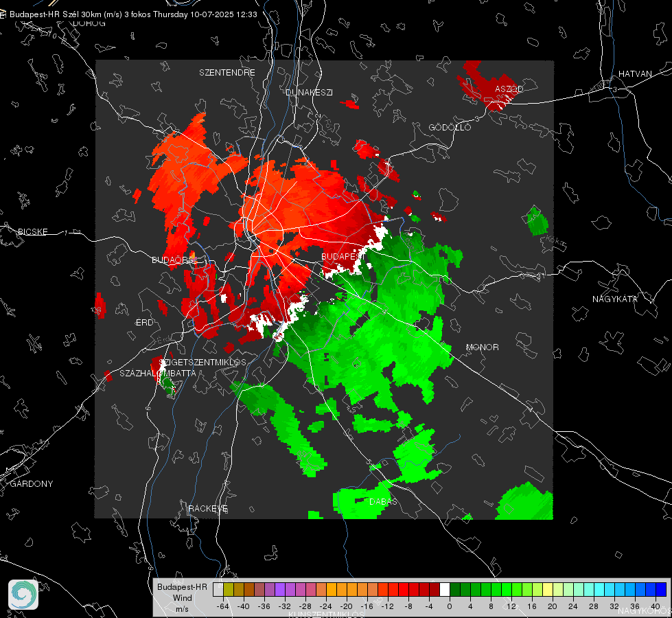Click the radar title timestamp text
The image size is (672, 618).
coord(133,14)
